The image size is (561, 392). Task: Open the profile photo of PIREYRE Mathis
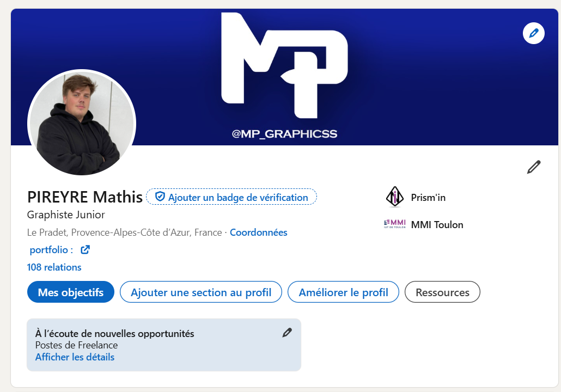[x=81, y=123]
